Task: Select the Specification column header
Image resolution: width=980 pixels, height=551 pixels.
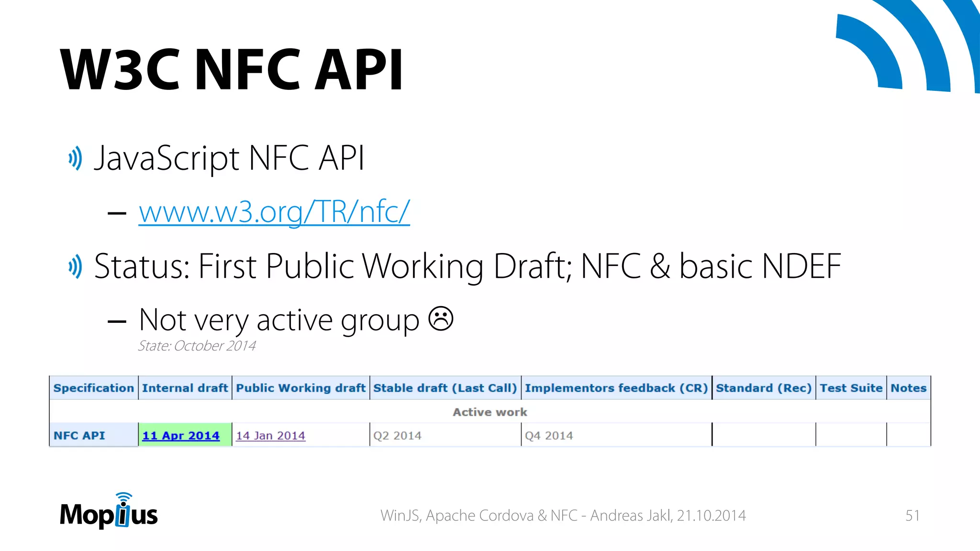Action: 94,388
